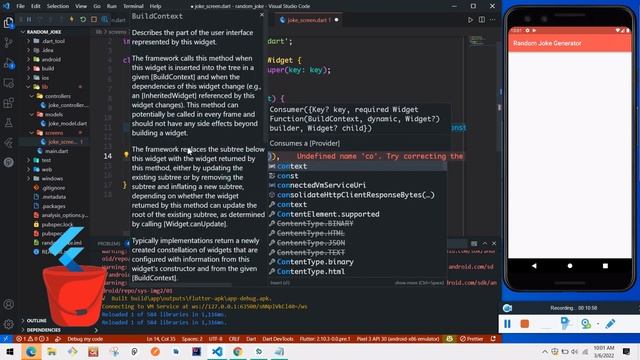Image resolution: width=640 pixels, height=360 pixels.
Task: Expand the OUTLINE section
Action: tap(36, 321)
